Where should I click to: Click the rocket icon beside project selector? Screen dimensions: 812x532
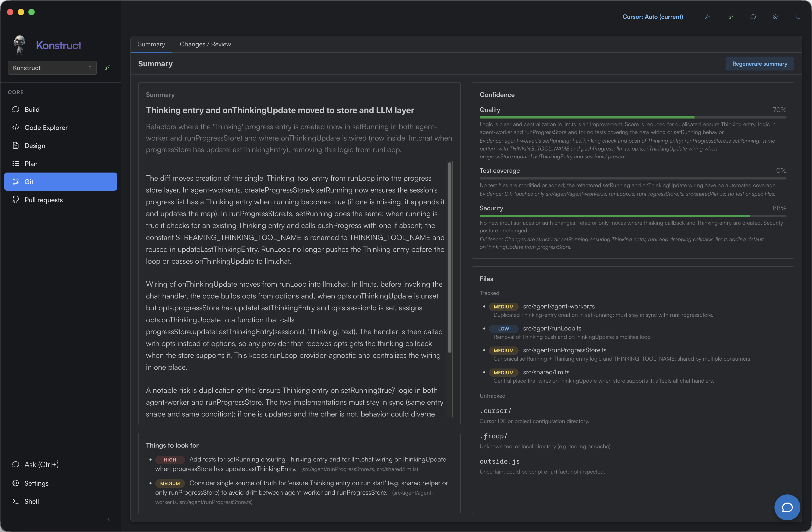[x=107, y=68]
